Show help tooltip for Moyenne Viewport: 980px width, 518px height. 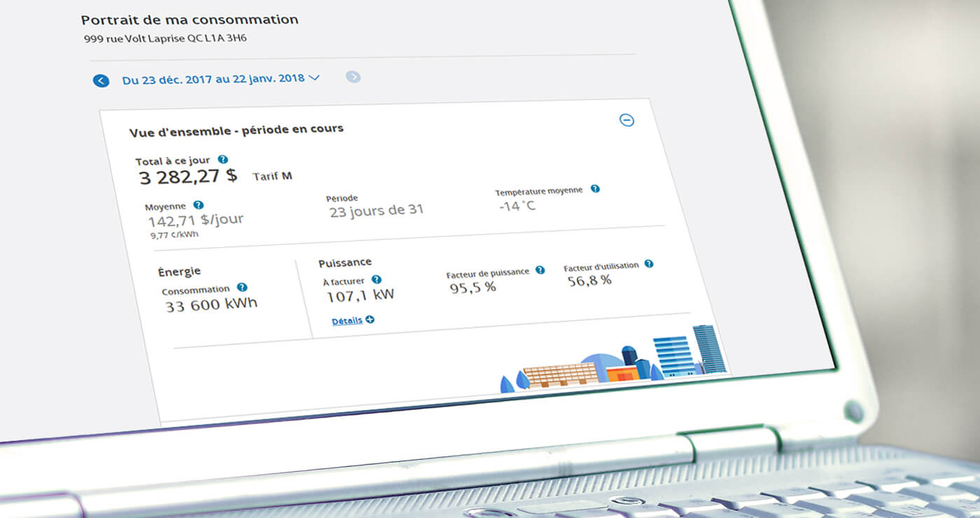click(x=198, y=205)
